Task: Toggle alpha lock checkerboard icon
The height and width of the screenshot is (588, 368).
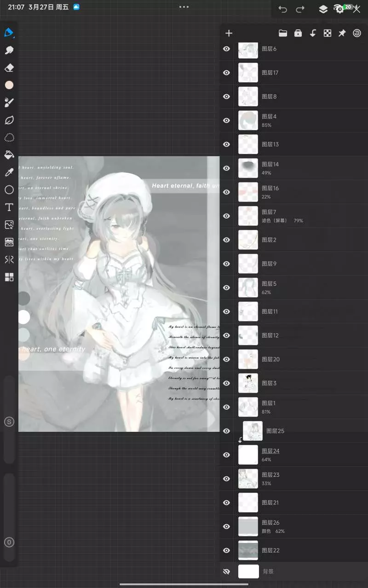Action: (328, 33)
